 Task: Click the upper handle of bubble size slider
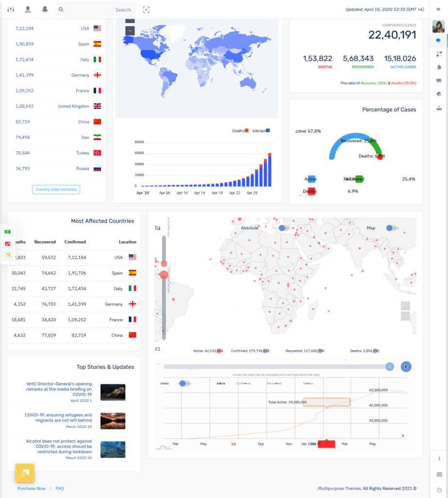click(164, 264)
